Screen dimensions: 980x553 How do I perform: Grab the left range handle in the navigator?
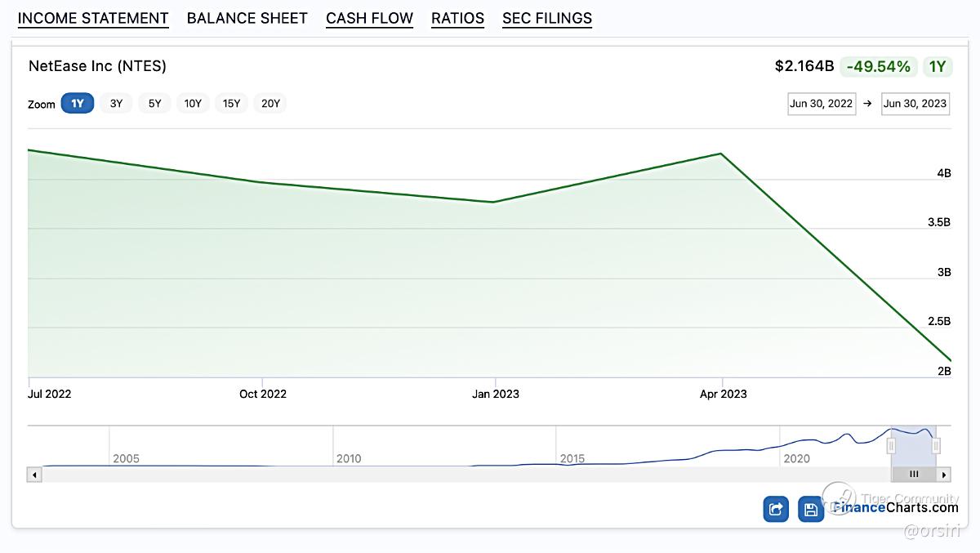coord(891,445)
